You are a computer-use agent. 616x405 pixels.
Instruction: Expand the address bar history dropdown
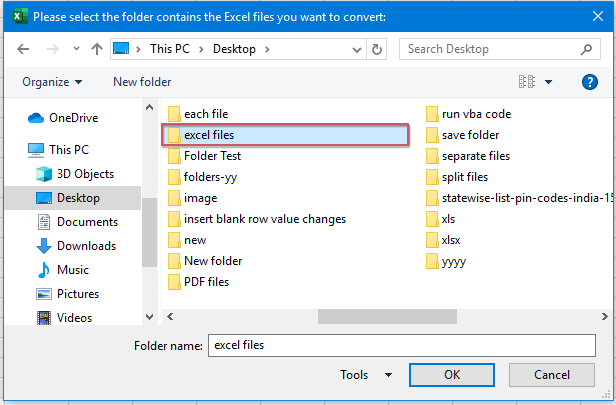click(358, 48)
